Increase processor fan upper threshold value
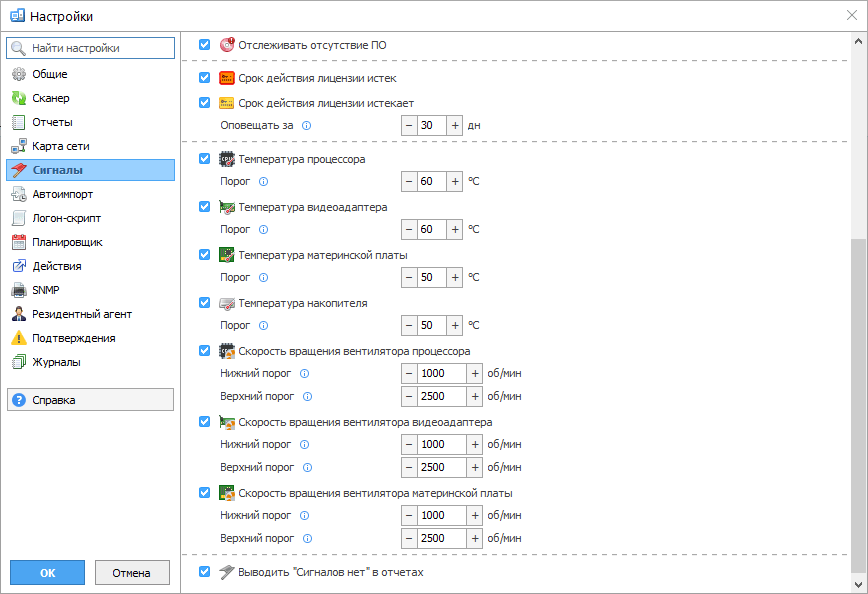 pos(475,396)
